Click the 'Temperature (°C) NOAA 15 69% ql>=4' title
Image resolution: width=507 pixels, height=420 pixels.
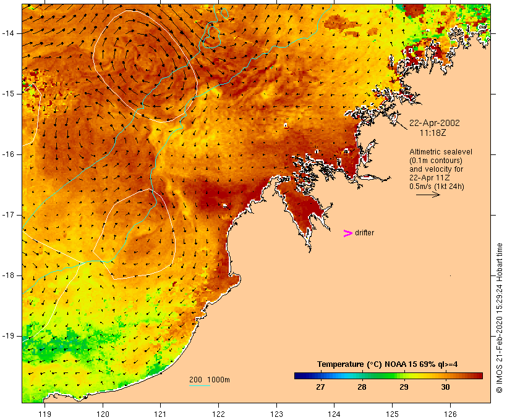tap(388, 364)
